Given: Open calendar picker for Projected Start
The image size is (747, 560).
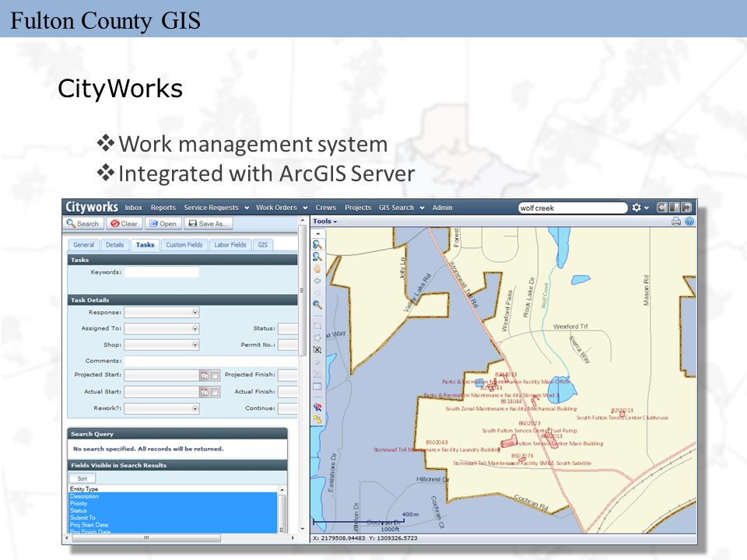Looking at the screenshot, I should pos(205,376).
